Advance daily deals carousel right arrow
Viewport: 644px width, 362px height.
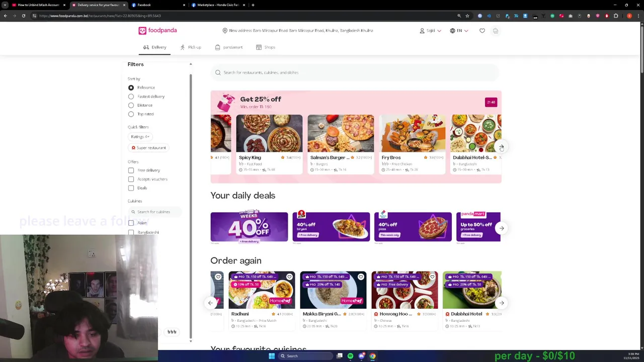point(502,228)
